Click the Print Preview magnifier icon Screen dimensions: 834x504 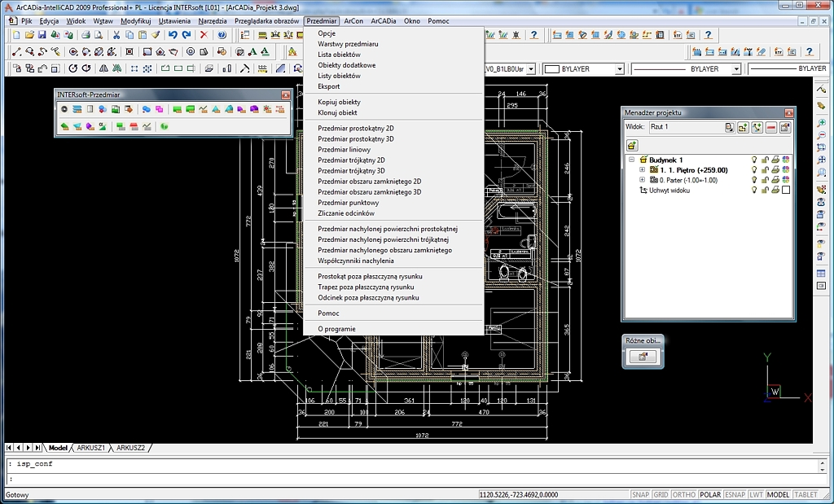(x=99, y=35)
